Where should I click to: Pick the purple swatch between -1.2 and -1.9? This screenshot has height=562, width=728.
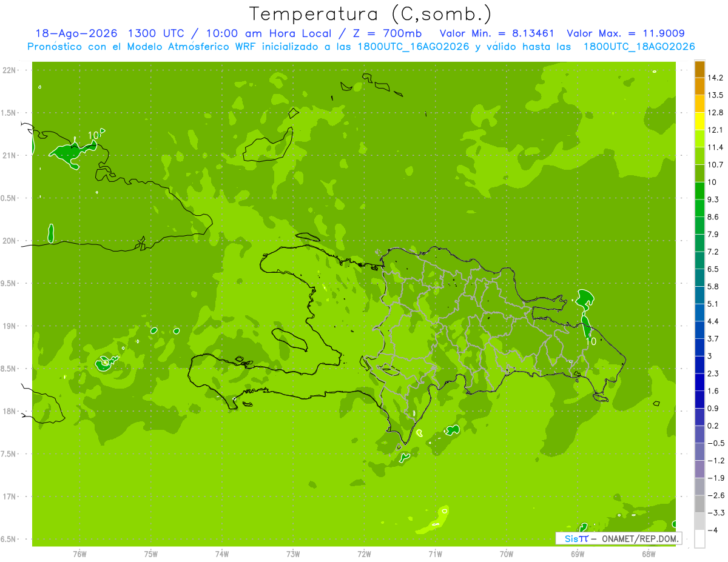tap(699, 469)
